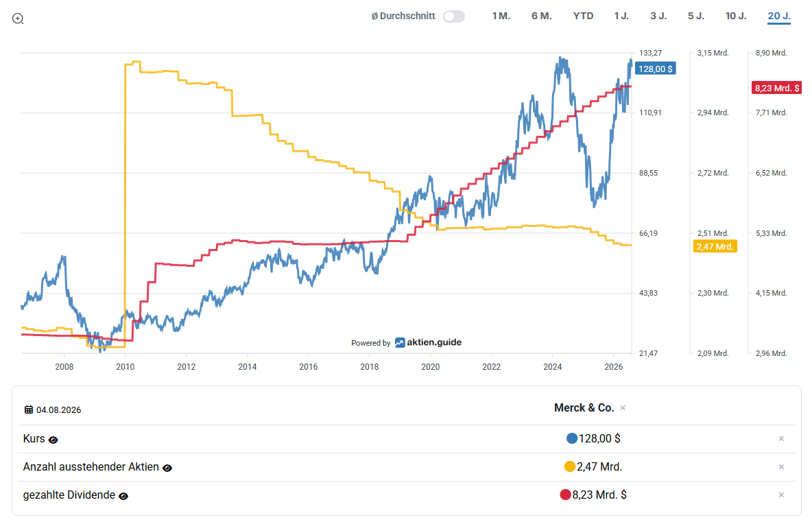
Task: Toggle the Durchschnitt average switch
Action: 454,16
